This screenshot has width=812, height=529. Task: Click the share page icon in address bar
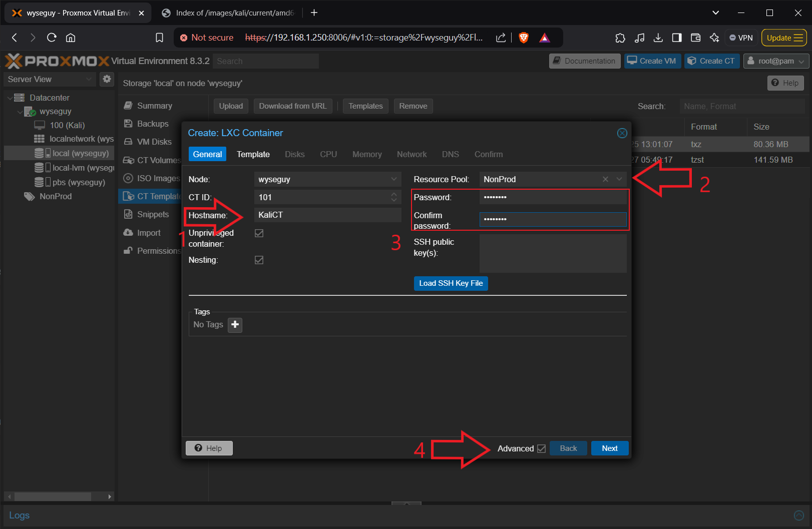coord(501,38)
